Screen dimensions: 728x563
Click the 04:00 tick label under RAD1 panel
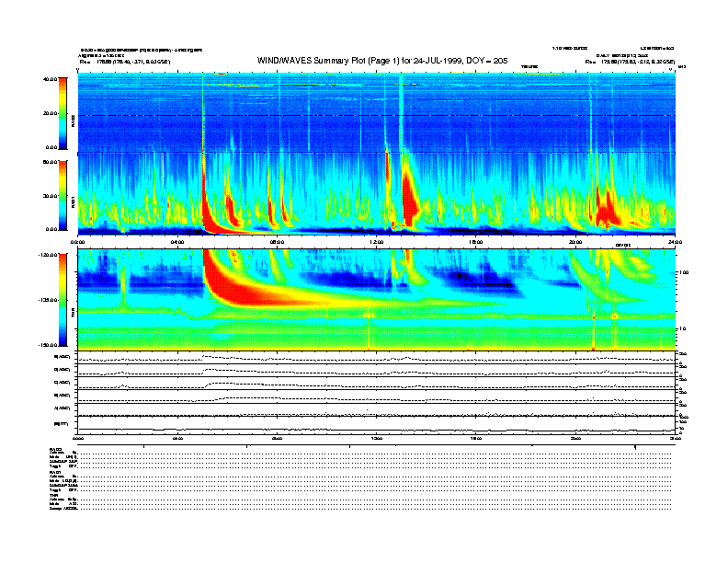tap(177, 242)
